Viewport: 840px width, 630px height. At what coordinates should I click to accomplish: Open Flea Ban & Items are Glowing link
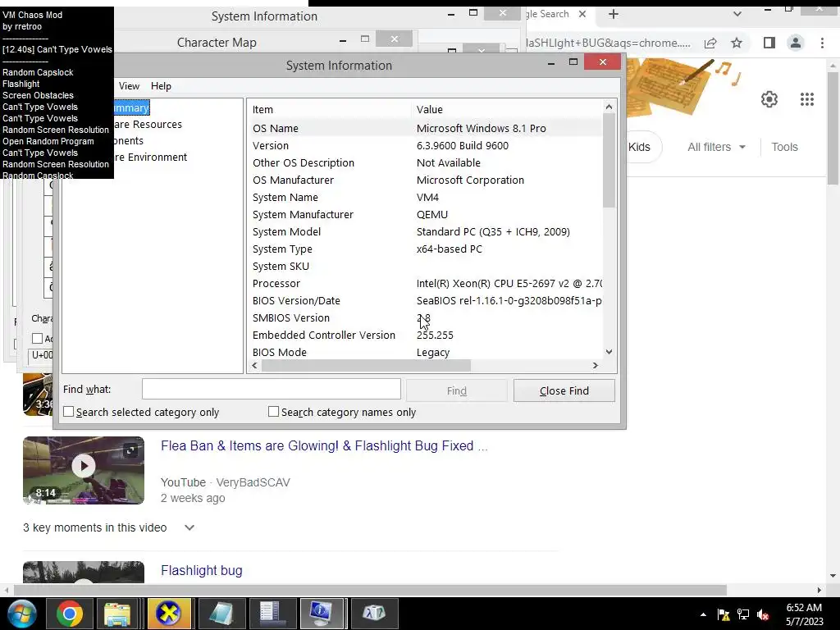[324, 445]
